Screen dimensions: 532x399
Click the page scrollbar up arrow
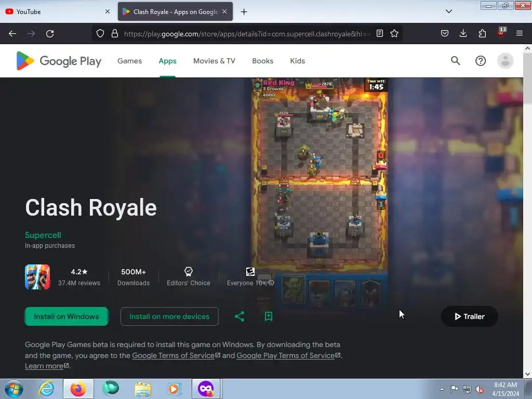pyautogui.click(x=527, y=48)
